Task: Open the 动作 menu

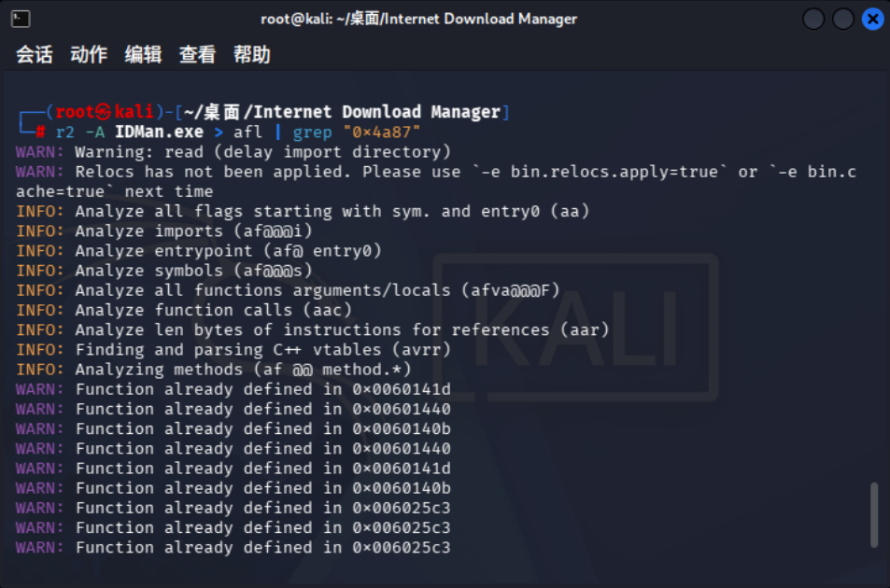Action: coord(89,54)
